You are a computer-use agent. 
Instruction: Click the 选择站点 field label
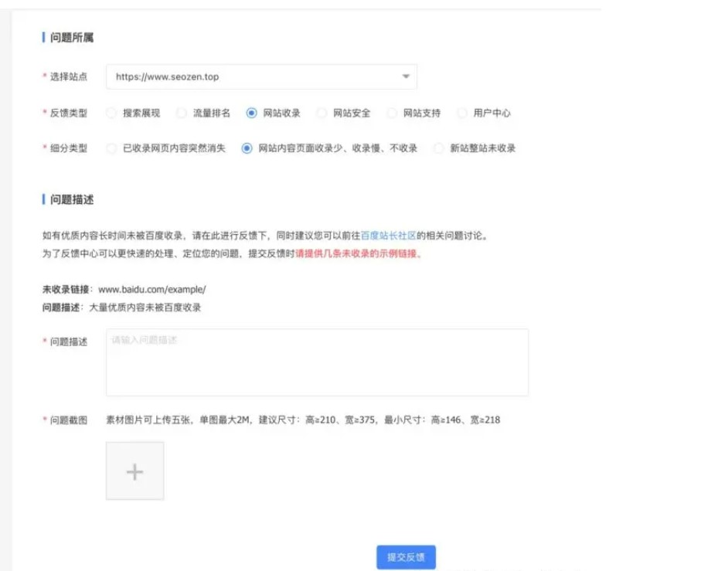click(x=68, y=76)
